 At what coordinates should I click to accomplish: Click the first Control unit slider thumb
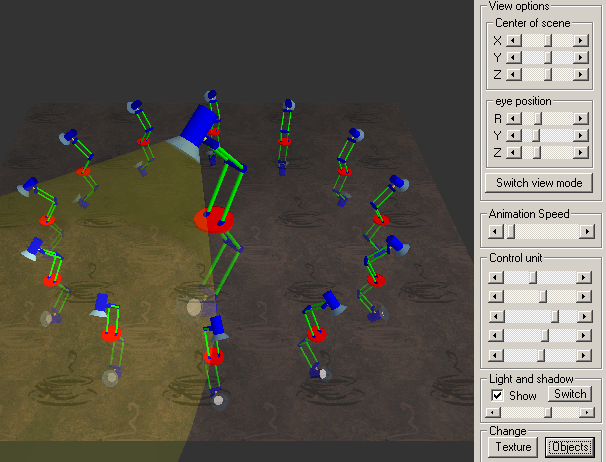(x=533, y=277)
